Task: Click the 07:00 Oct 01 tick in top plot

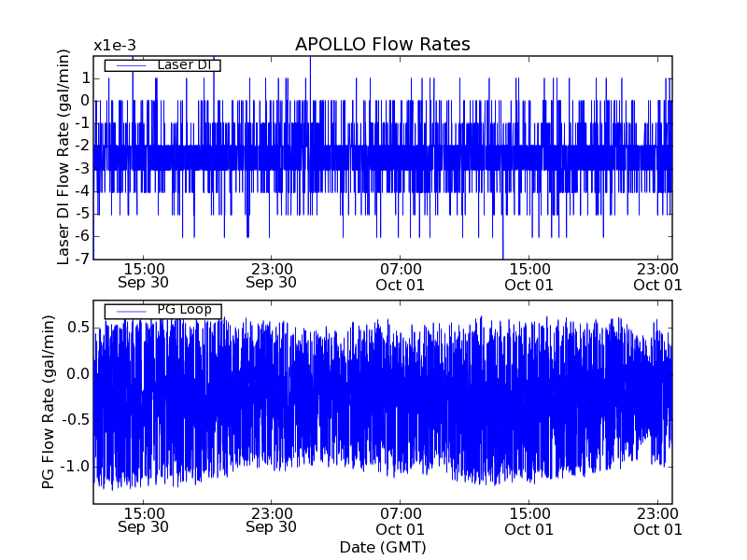Action: [400, 275]
